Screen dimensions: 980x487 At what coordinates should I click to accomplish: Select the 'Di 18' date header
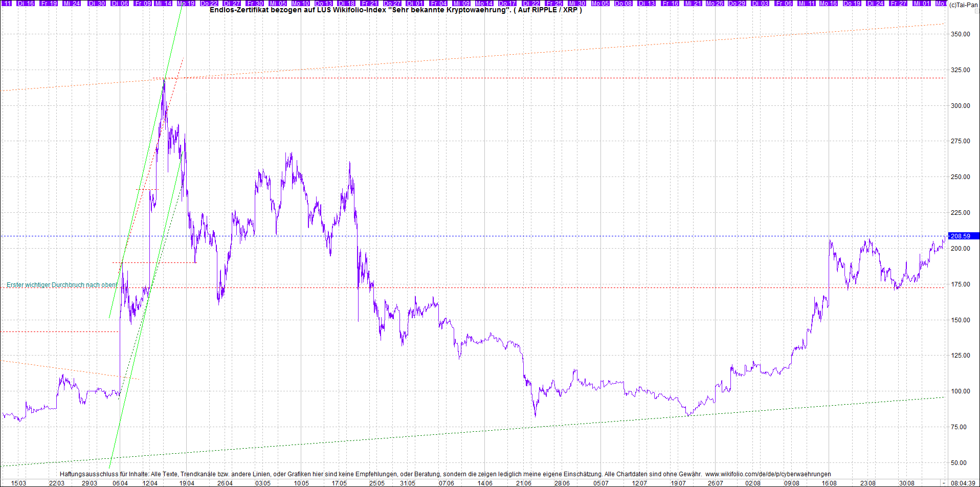point(346,3)
